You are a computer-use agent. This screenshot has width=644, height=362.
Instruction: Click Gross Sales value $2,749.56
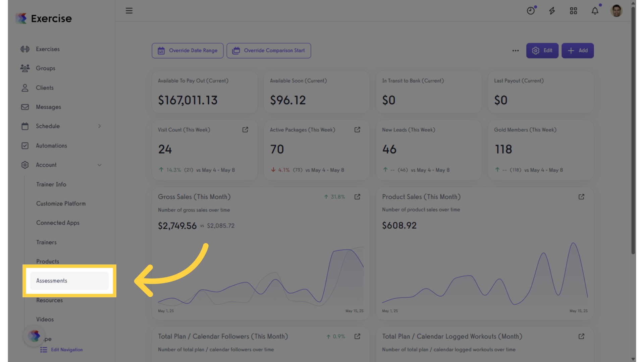177,226
